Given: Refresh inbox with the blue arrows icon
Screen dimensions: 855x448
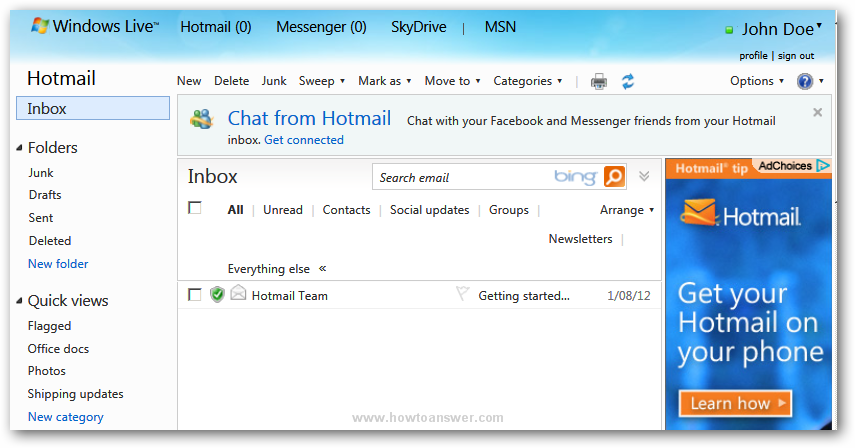Looking at the screenshot, I should coord(628,81).
